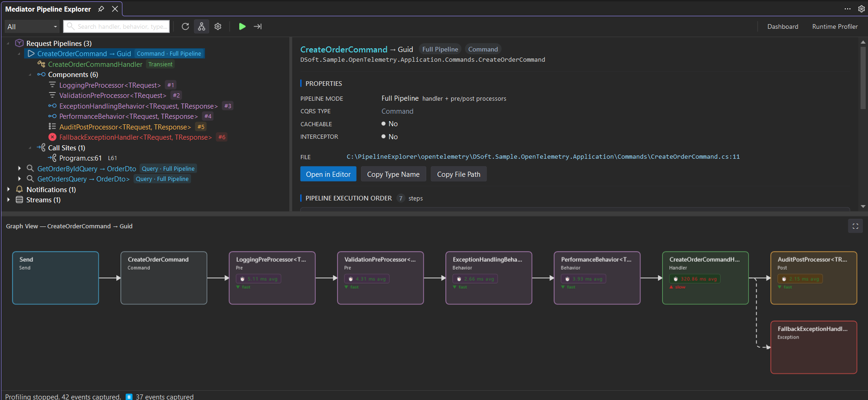The height and width of the screenshot is (400, 868).
Task: Switch to the Dashboard view
Action: pyautogui.click(x=783, y=26)
